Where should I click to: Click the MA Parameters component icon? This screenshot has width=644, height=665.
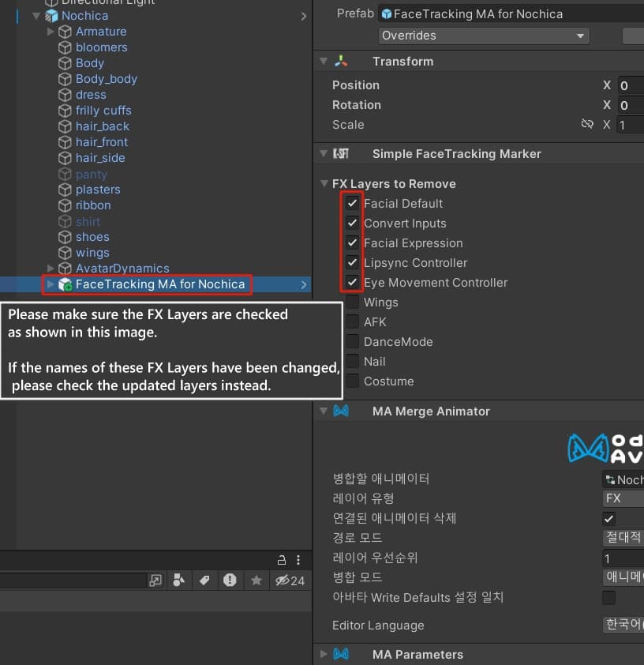pyautogui.click(x=341, y=654)
